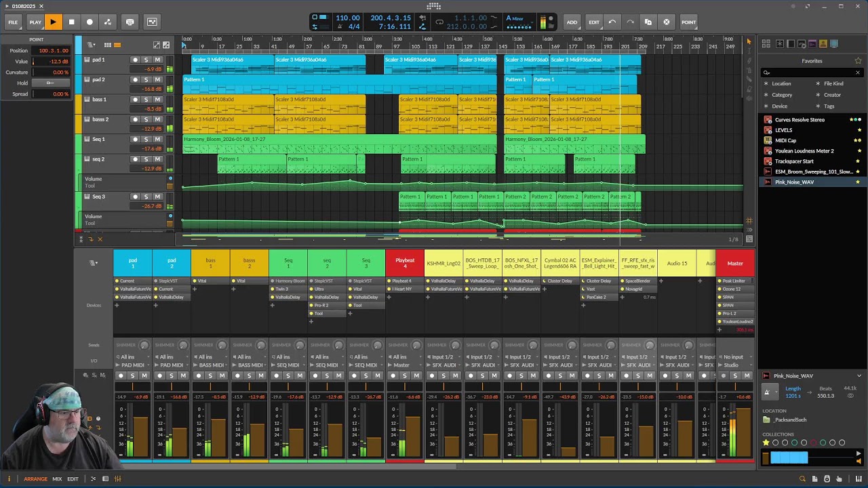Click the 110.00 tempo value
Viewport: 868px width, 488px height.
[347, 18]
